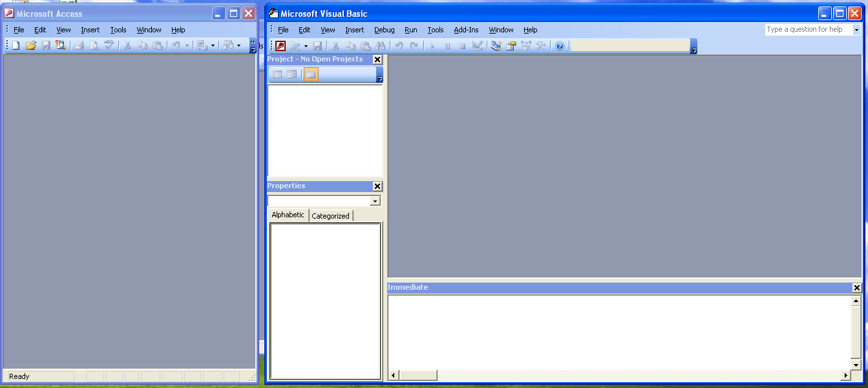Click the Copy icon in Access toolbar
This screenshot has width=868, height=388.
pyautogui.click(x=142, y=45)
